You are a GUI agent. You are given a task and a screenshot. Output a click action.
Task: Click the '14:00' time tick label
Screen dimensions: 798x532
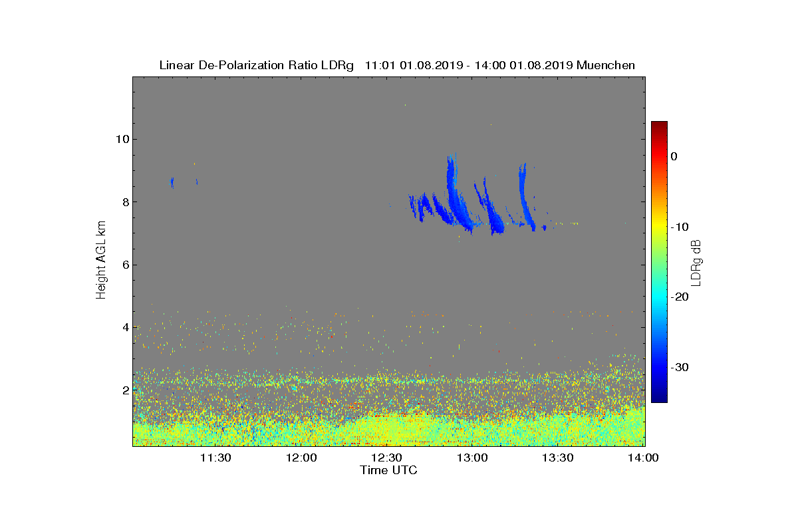coord(643,458)
